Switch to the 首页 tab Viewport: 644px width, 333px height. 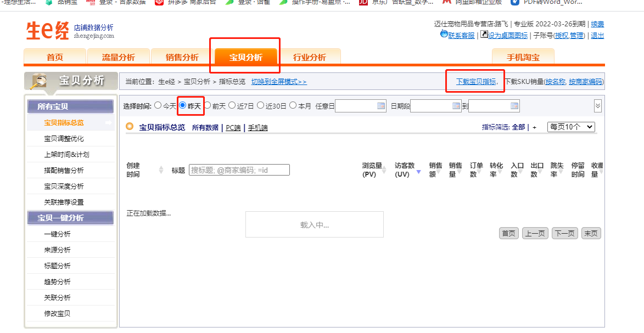[55, 57]
